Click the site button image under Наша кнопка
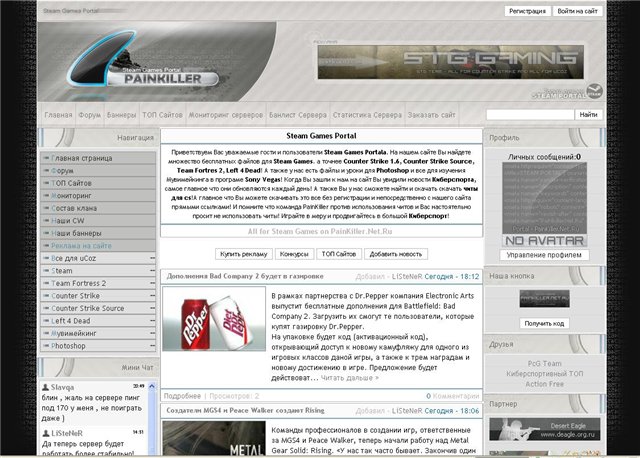This screenshot has width=640, height=458. [543, 299]
